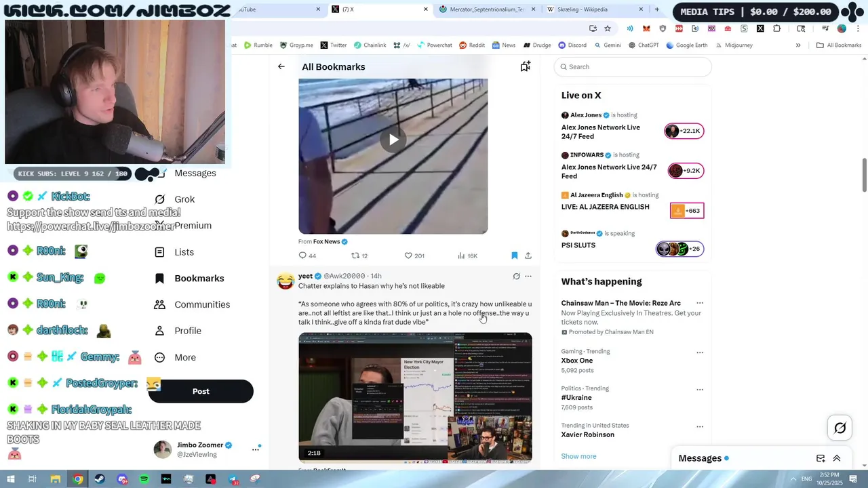Join Al Jazeera English live +663
The width and height of the screenshot is (868, 488).
pyautogui.click(x=687, y=211)
